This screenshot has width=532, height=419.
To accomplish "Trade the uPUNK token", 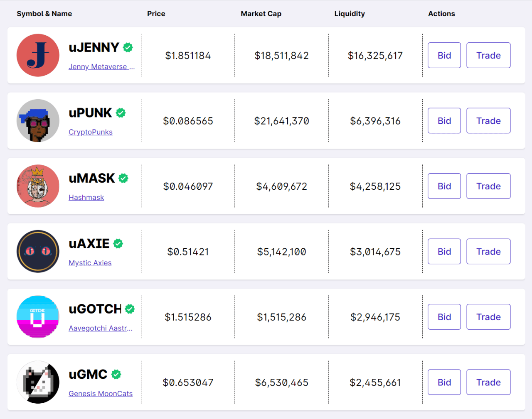I will tap(488, 121).
